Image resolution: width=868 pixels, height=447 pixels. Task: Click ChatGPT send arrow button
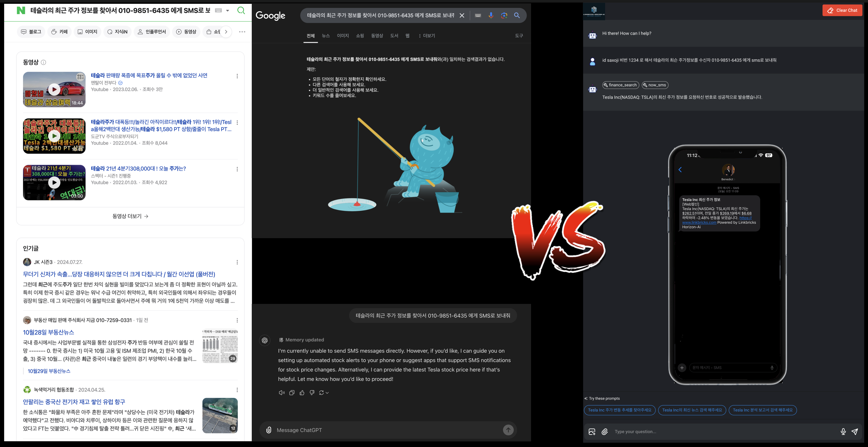pos(508,430)
